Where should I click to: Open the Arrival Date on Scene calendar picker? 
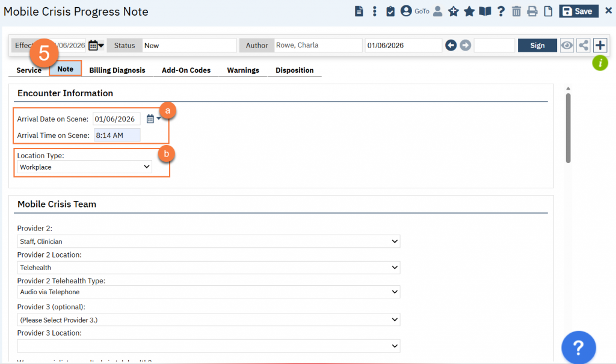[151, 119]
